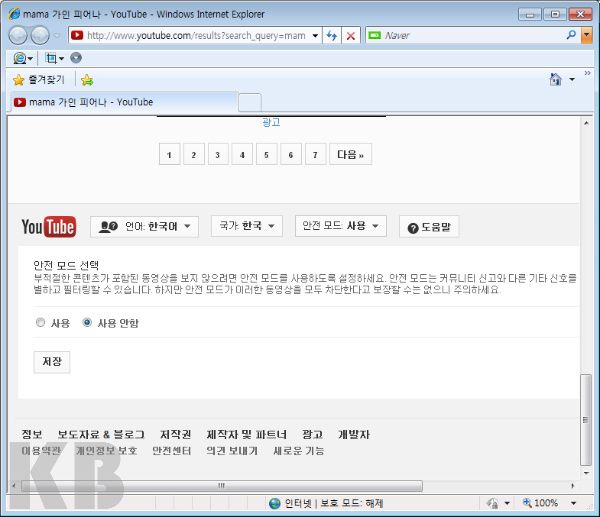
Task: Click the 저장 save button
Action: pos(52,362)
